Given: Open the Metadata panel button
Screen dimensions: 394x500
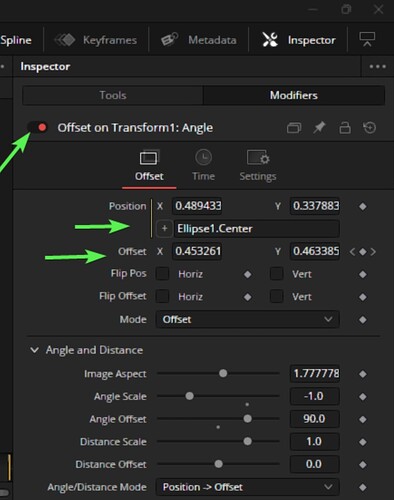Looking at the screenshot, I should click(199, 40).
